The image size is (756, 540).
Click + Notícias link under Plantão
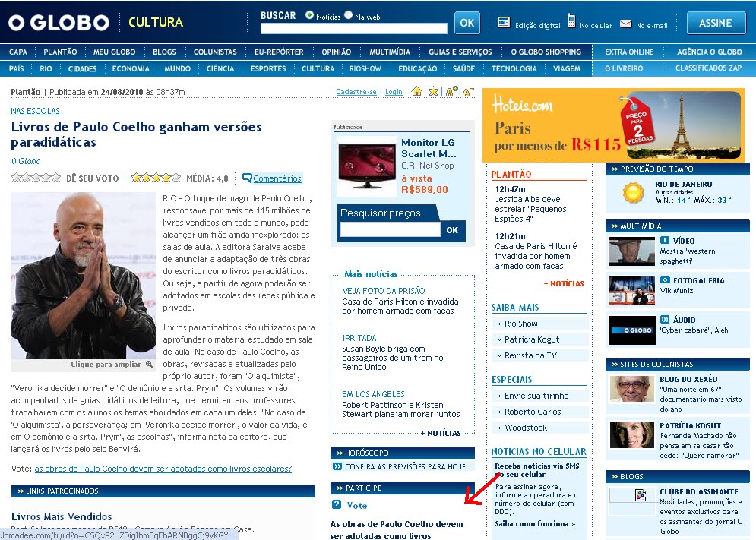(x=564, y=283)
